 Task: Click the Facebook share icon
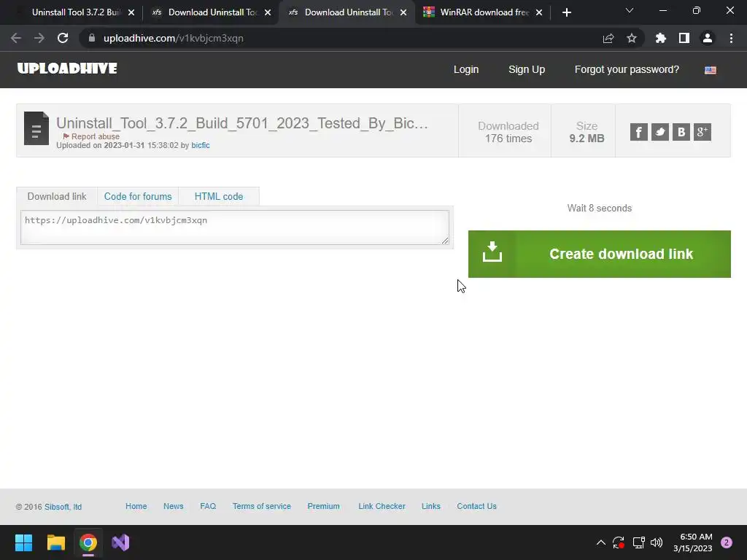638,132
